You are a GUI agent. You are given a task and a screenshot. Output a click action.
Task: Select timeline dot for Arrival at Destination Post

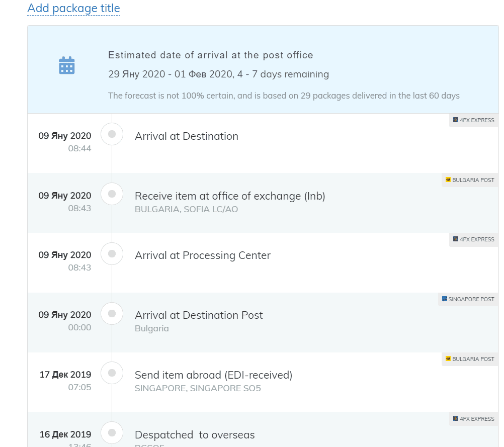tap(112, 313)
